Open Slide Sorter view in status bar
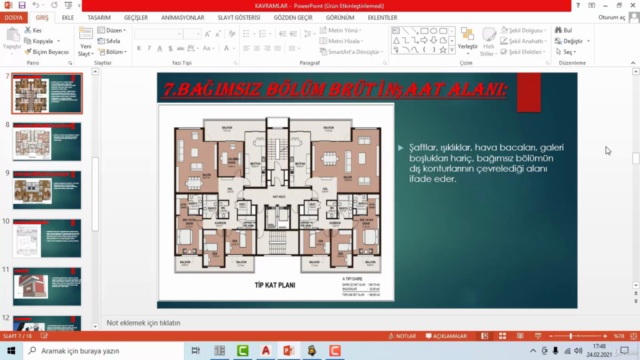Image resolution: width=640 pixels, height=360 pixels. tap(502, 336)
